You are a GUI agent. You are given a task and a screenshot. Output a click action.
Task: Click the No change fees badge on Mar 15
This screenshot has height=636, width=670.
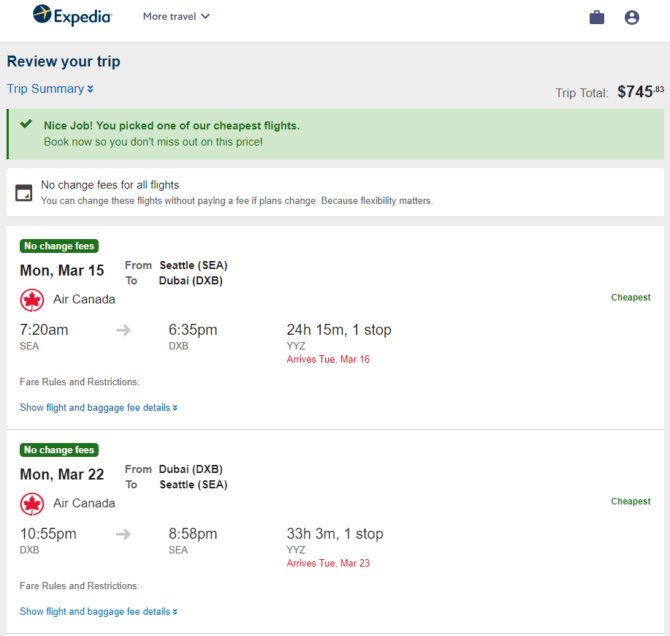pos(59,246)
